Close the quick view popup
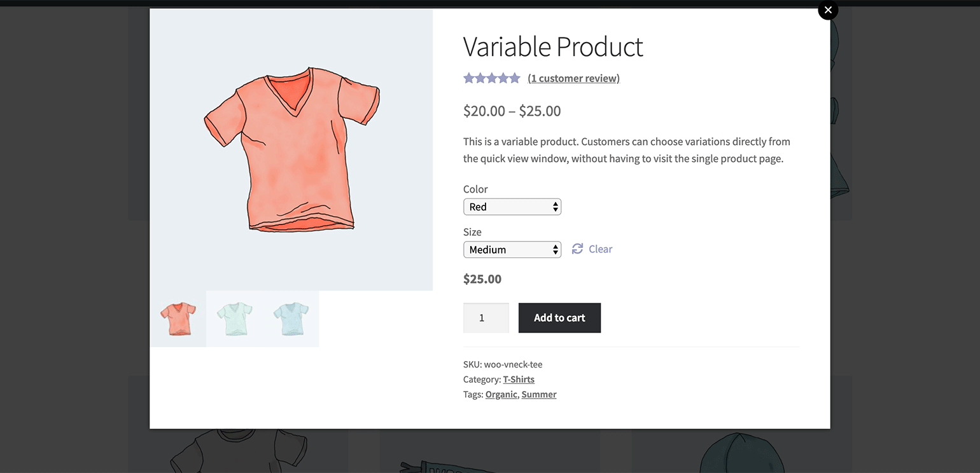Viewport: 980px width, 473px height. coord(828,10)
